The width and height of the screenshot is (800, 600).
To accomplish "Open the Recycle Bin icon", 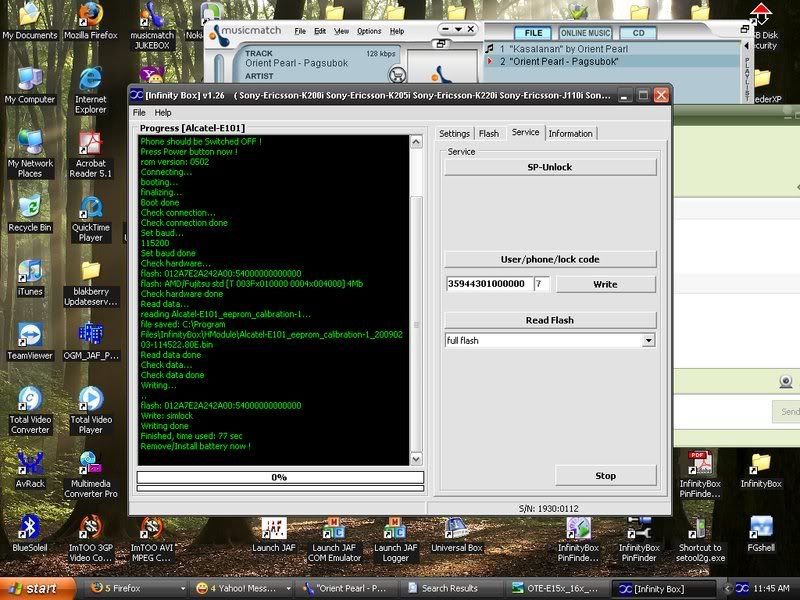I will pos(30,208).
